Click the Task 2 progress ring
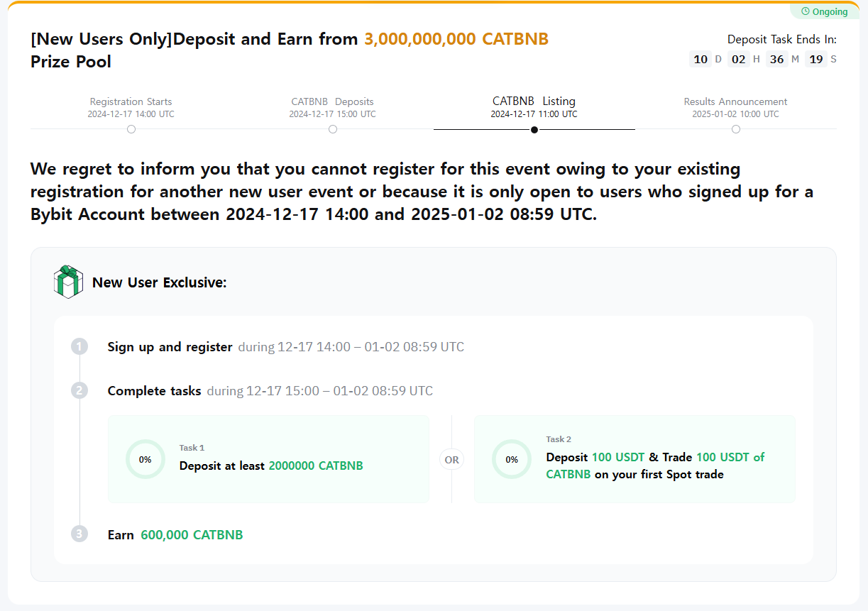 tap(512, 459)
